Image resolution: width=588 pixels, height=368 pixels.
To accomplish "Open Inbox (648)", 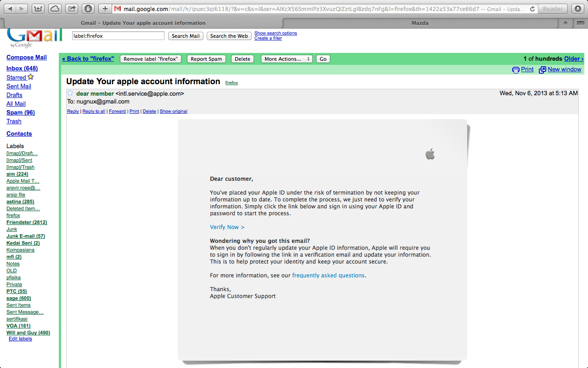I will pyautogui.click(x=22, y=69).
